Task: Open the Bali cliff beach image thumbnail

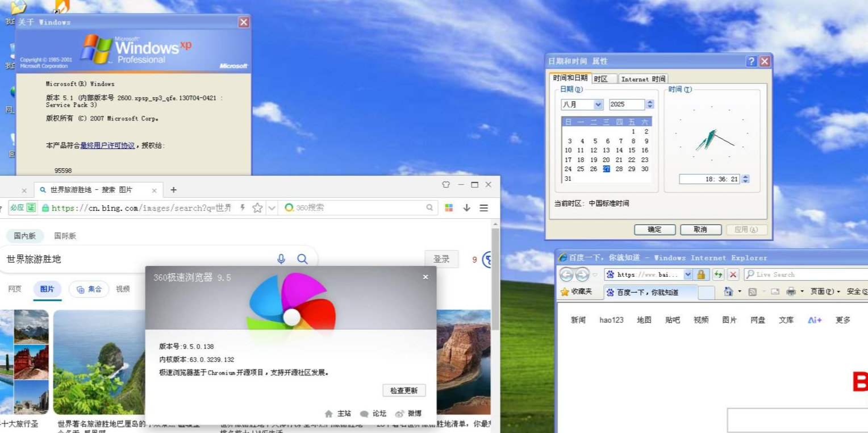Action: point(99,362)
